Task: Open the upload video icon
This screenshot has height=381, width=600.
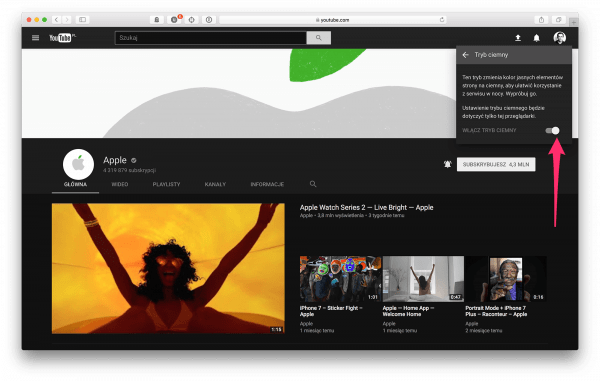Action: [518, 38]
